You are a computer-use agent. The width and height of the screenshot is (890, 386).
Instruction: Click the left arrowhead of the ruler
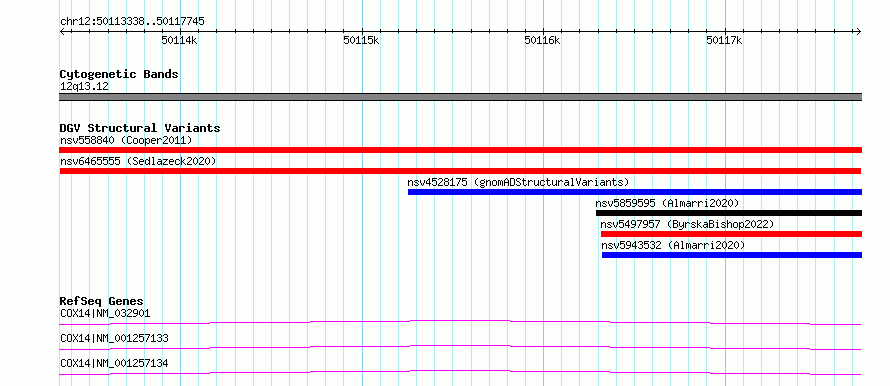click(62, 32)
